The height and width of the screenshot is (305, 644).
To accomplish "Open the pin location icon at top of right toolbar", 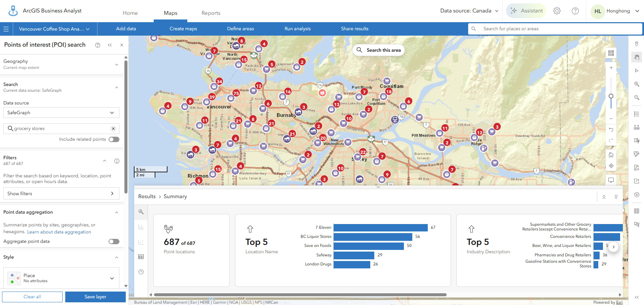I will pos(637,44).
